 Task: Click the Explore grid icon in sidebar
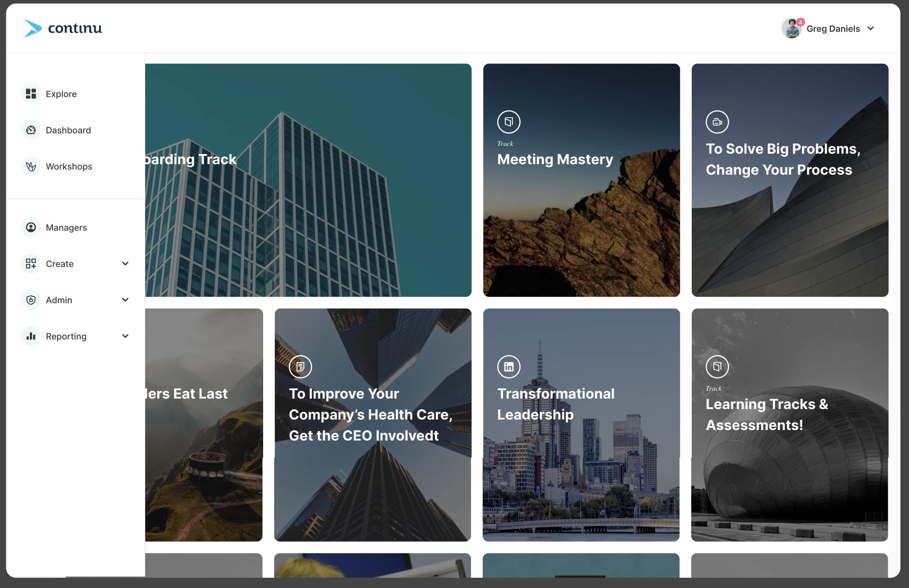coord(31,94)
